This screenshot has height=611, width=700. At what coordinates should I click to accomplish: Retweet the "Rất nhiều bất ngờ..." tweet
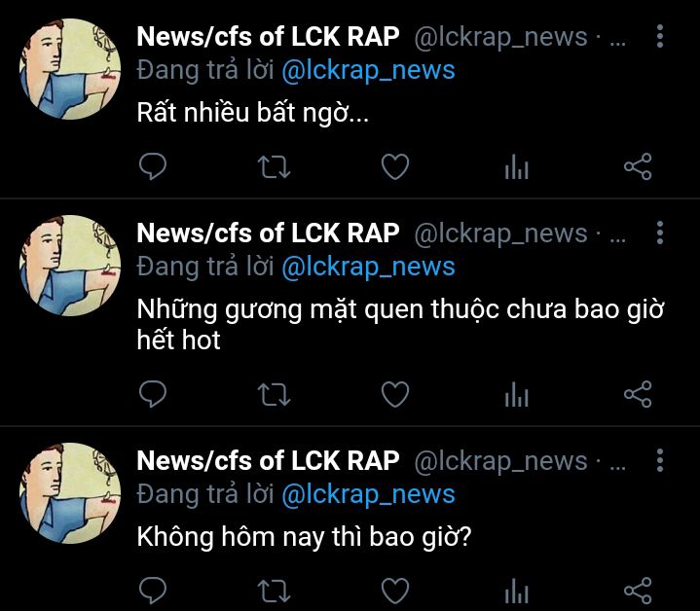(275, 166)
